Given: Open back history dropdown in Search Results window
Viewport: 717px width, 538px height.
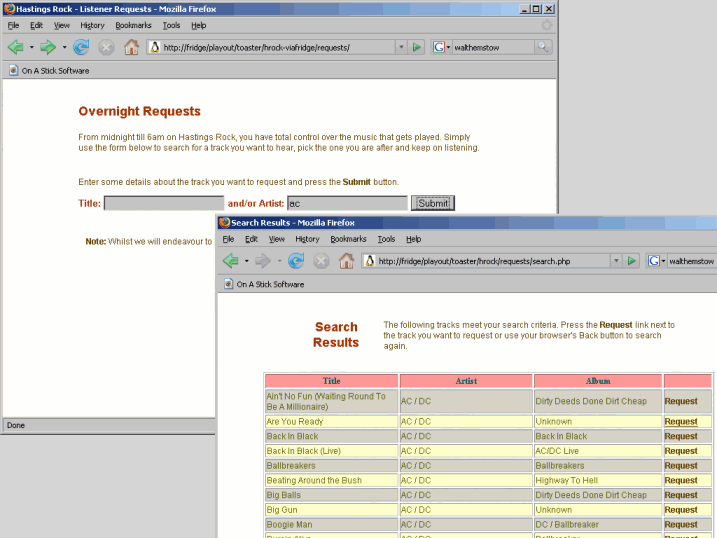Looking at the screenshot, I should (x=246, y=261).
